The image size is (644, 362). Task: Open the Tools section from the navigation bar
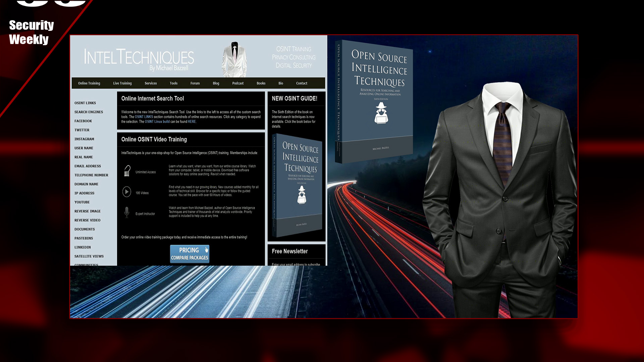173,83
